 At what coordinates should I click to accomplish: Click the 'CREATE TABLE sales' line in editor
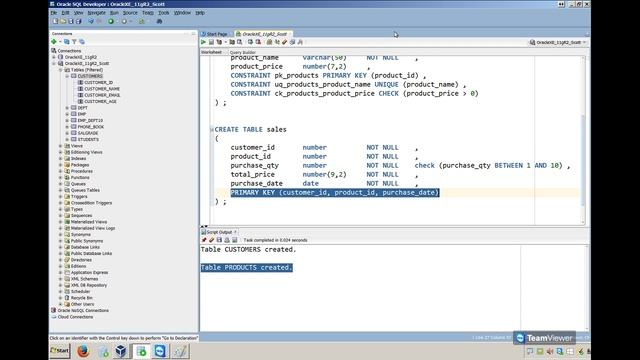(251, 129)
